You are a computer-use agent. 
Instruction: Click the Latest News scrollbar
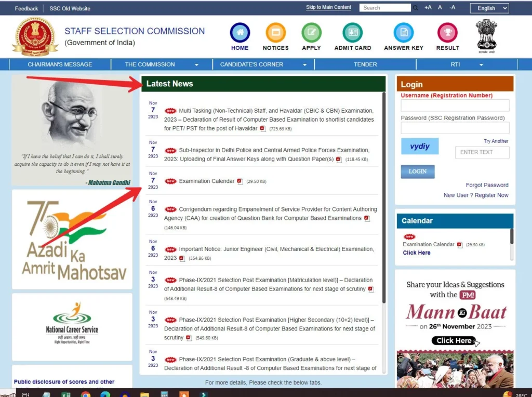[384, 198]
